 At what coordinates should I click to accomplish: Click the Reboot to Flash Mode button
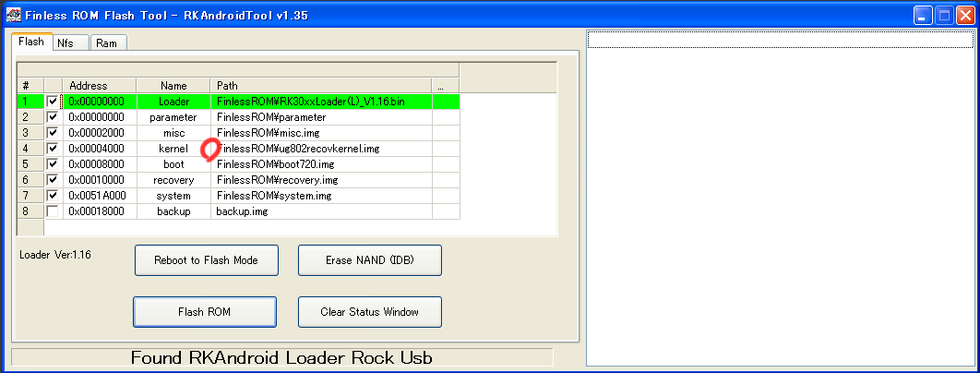pyautogui.click(x=207, y=260)
